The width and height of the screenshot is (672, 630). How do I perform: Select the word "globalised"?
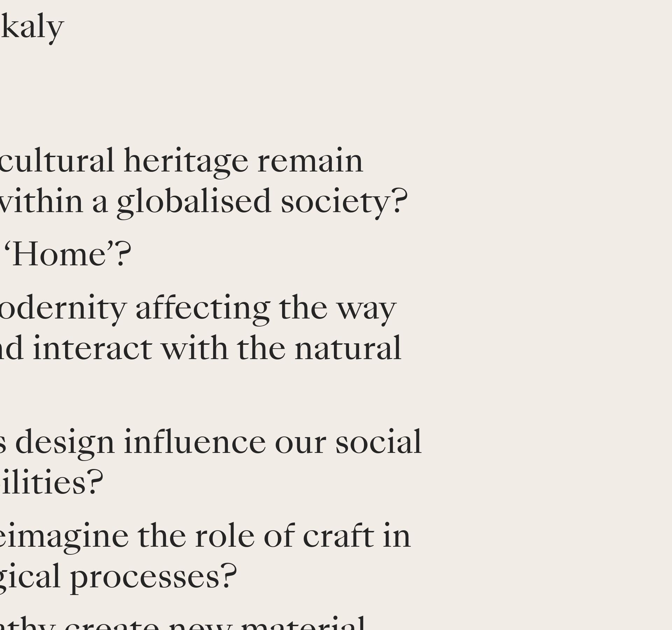[194, 202]
